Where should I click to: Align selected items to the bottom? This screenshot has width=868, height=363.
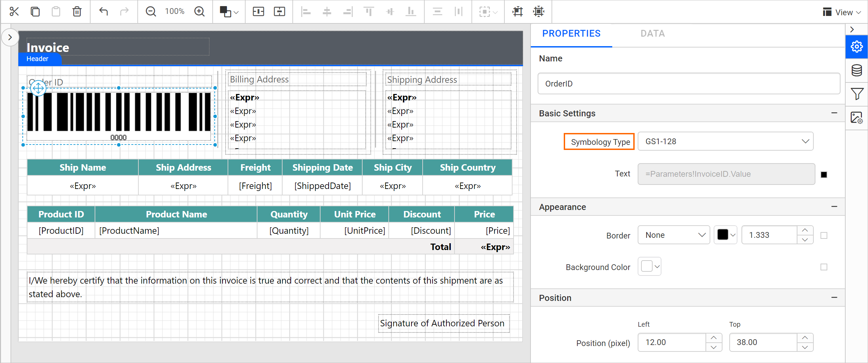pos(411,12)
